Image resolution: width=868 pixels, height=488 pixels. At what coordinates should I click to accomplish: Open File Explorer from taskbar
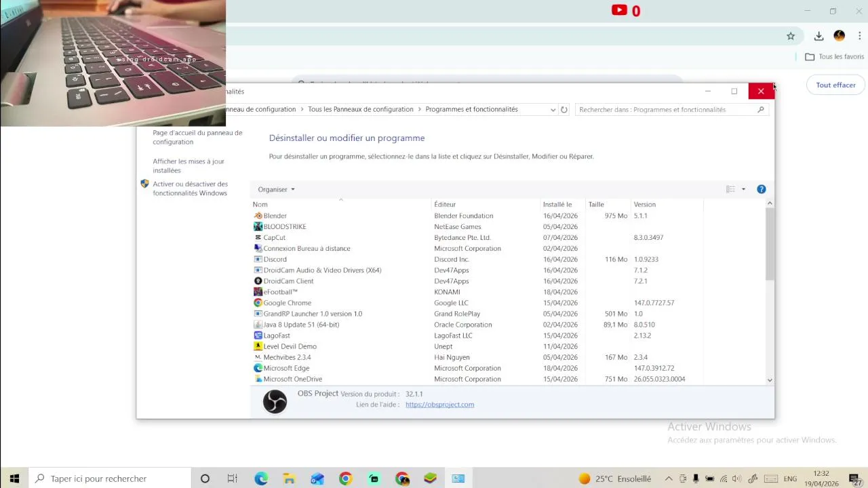pyautogui.click(x=289, y=479)
